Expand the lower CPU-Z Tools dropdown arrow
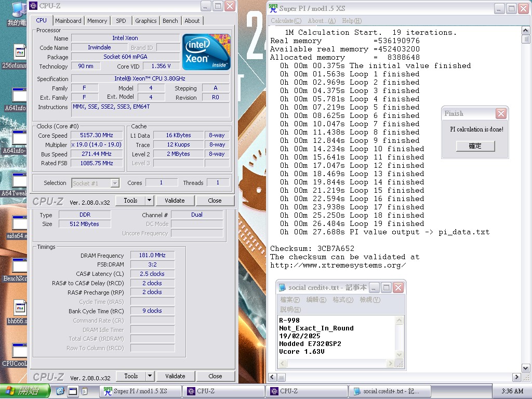532x399 pixels. point(150,376)
